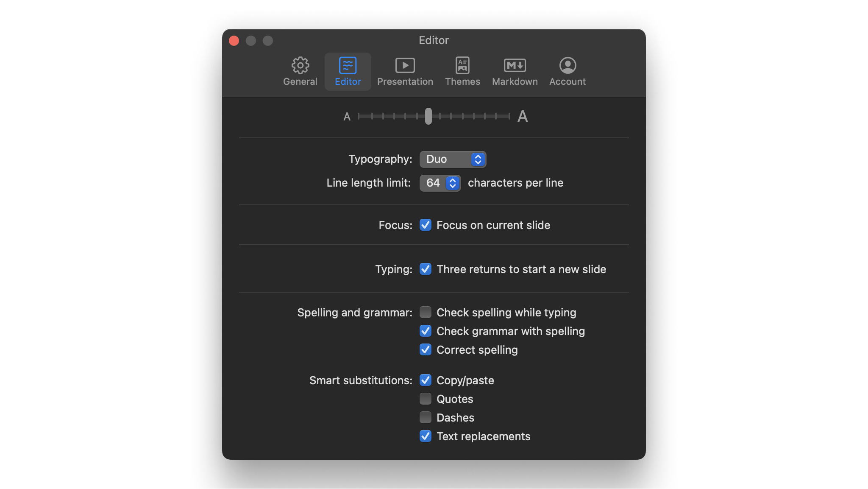Screen dimensions: 868x489
Task: Click the small A font size icon
Action: (347, 117)
